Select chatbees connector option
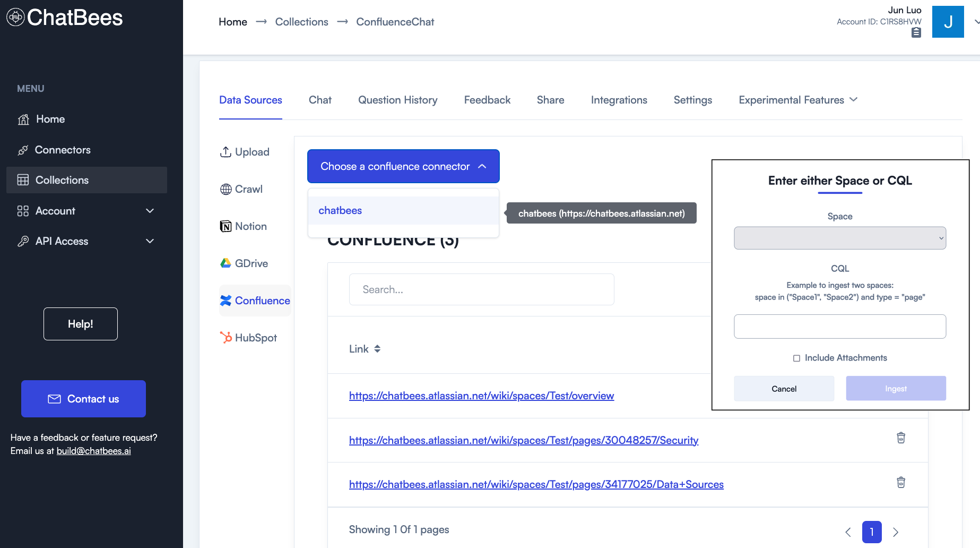 click(340, 211)
